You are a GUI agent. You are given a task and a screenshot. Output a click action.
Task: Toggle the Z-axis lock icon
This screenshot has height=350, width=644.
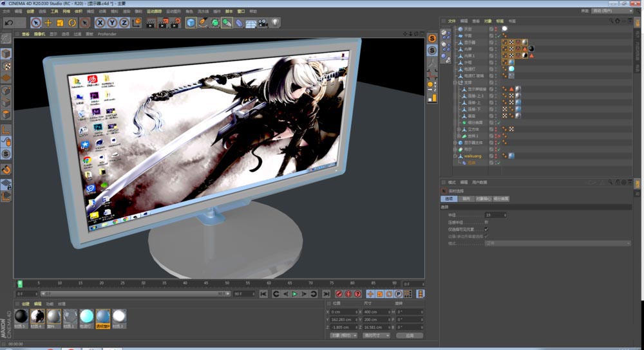click(x=124, y=23)
